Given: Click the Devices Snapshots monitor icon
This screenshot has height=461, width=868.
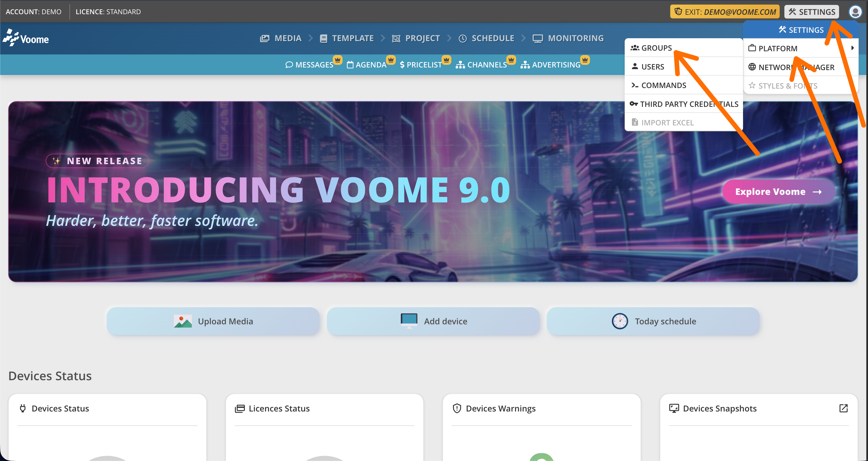Looking at the screenshot, I should [674, 408].
